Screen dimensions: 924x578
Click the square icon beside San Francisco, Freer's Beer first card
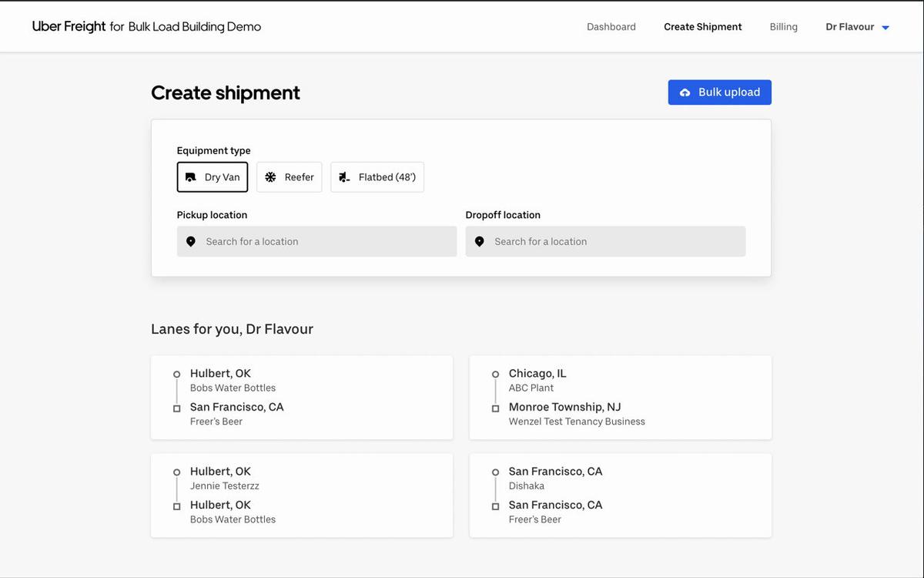click(x=176, y=408)
